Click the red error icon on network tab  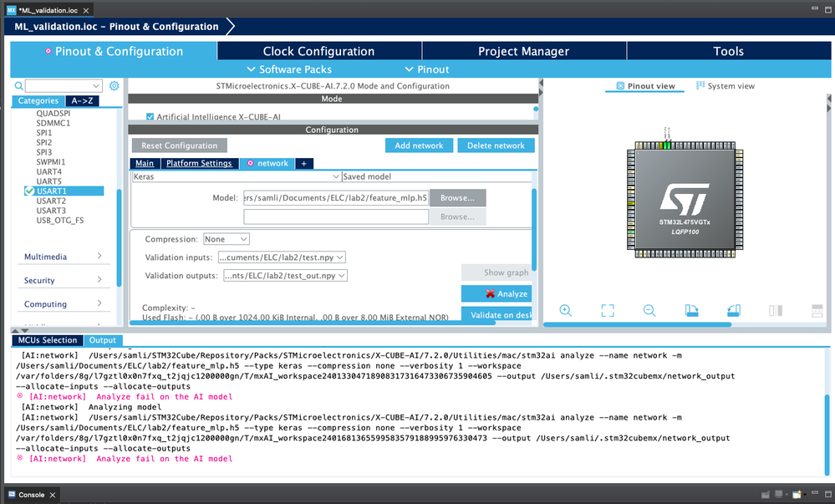point(250,164)
